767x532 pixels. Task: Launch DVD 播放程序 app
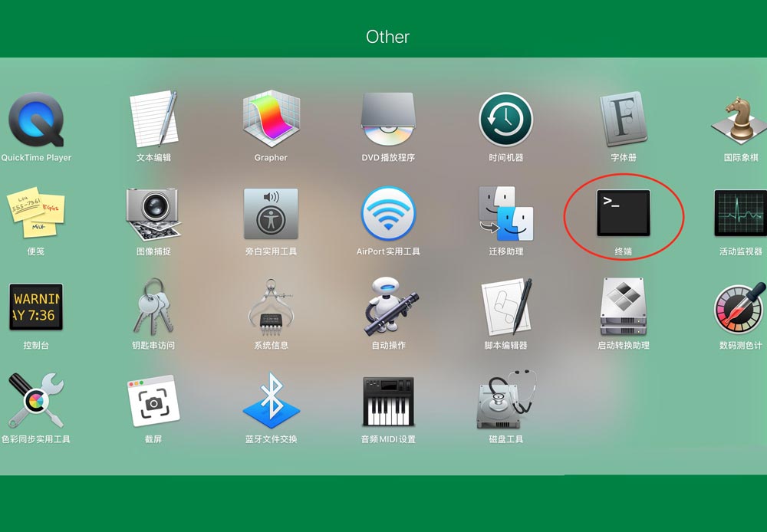tap(388, 119)
